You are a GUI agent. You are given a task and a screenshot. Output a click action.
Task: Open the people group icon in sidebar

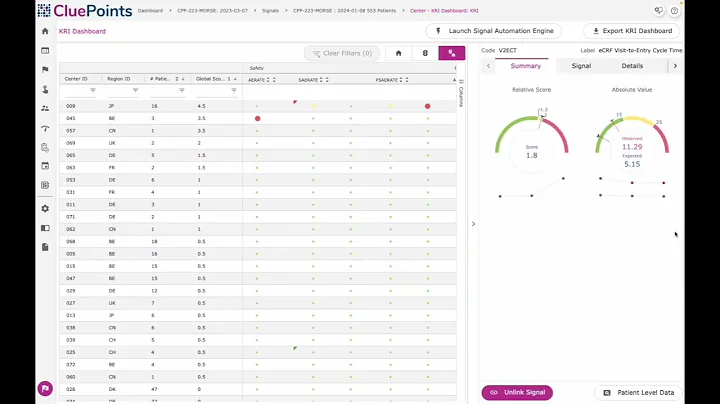coord(45,108)
